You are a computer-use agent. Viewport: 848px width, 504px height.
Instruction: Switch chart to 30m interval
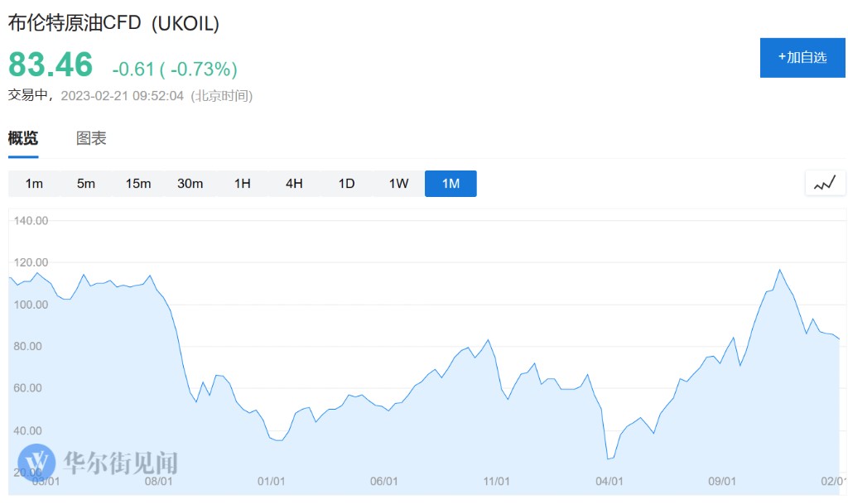click(190, 184)
